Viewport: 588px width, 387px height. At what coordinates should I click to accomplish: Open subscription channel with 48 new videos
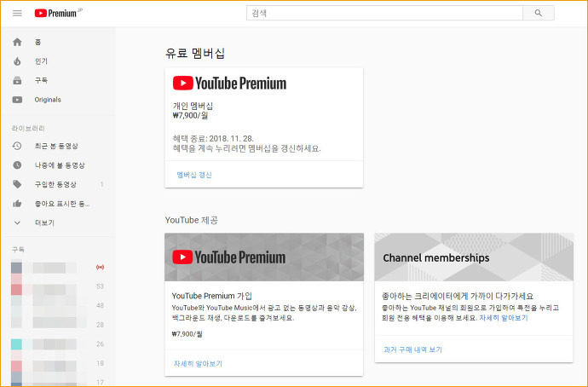(x=58, y=306)
